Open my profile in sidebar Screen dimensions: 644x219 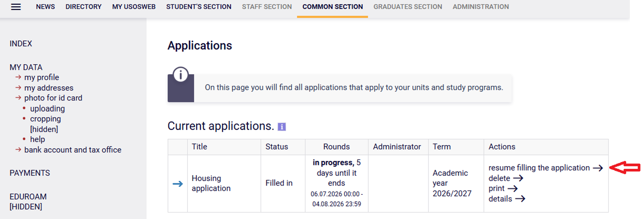41,77
